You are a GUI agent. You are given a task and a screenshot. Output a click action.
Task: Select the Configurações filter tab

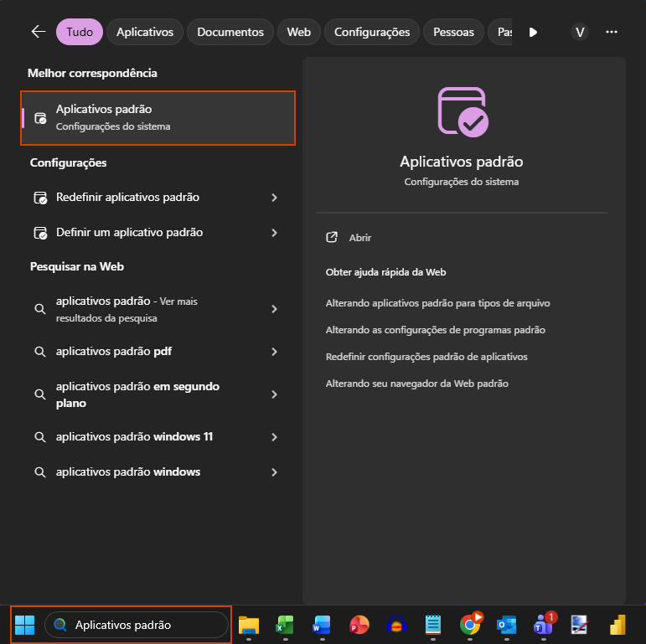click(x=372, y=32)
